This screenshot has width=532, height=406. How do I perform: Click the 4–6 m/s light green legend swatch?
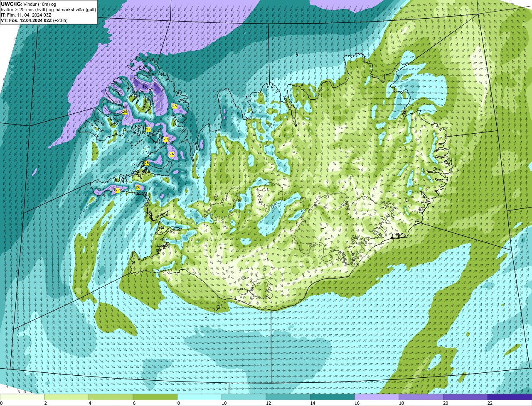(111, 397)
